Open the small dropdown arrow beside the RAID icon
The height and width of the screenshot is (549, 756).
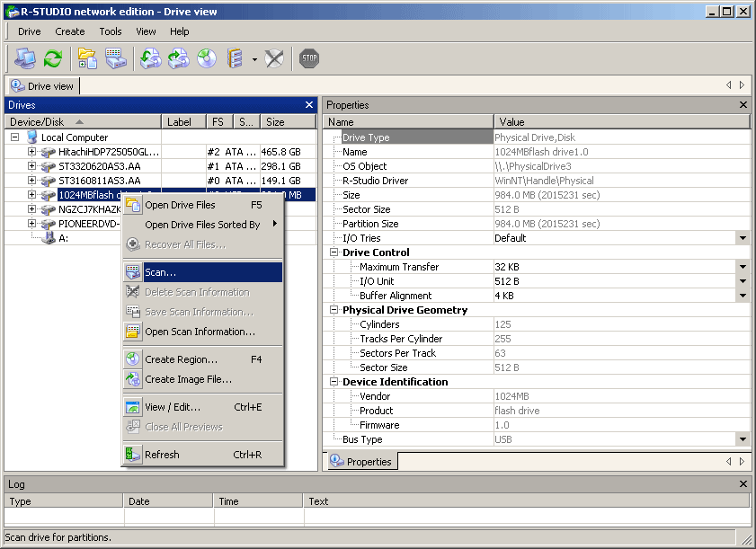coord(254,60)
